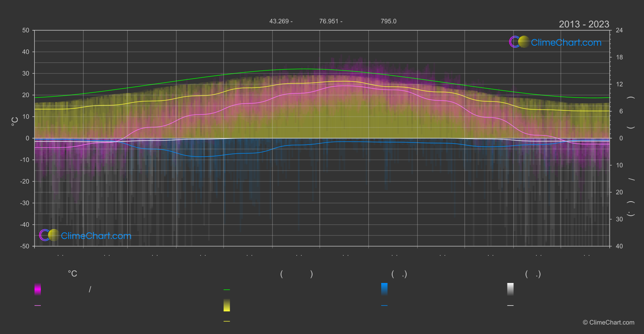Click the magenta mean temperature line legend marker
Viewport: 644px width, 334px height.
pos(38,306)
